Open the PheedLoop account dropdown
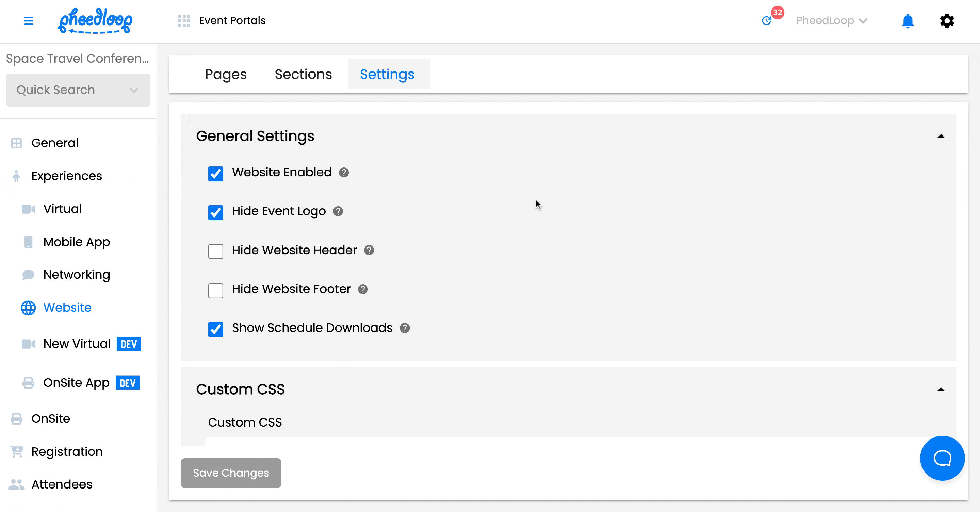The image size is (980, 512). point(832,21)
